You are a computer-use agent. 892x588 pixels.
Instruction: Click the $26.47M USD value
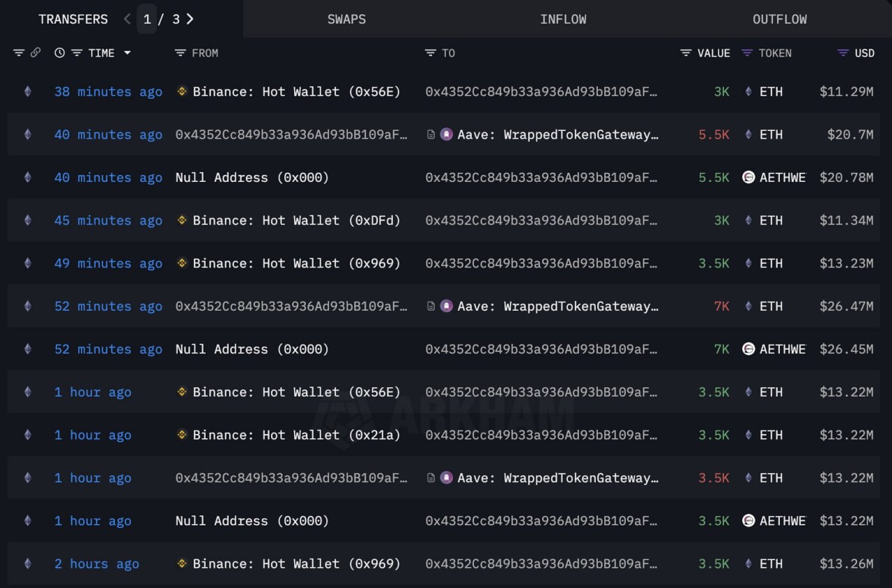tap(846, 306)
